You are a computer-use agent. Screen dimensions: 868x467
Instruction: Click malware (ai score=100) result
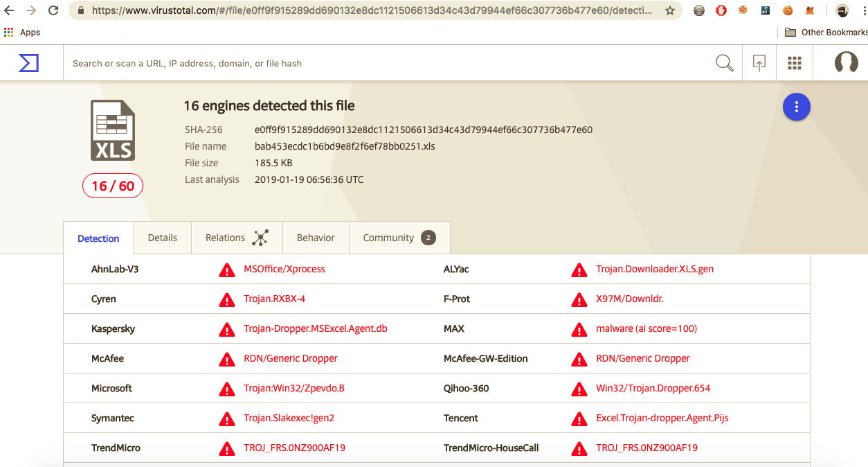pyautogui.click(x=647, y=328)
